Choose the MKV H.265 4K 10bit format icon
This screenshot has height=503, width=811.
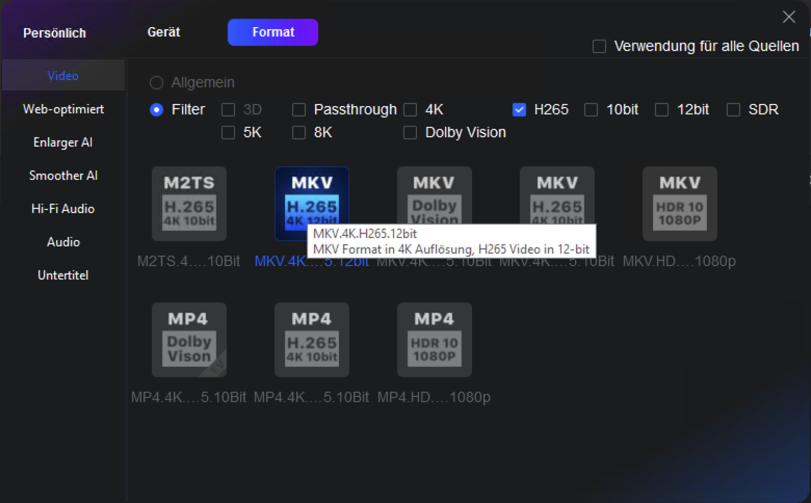click(x=557, y=204)
